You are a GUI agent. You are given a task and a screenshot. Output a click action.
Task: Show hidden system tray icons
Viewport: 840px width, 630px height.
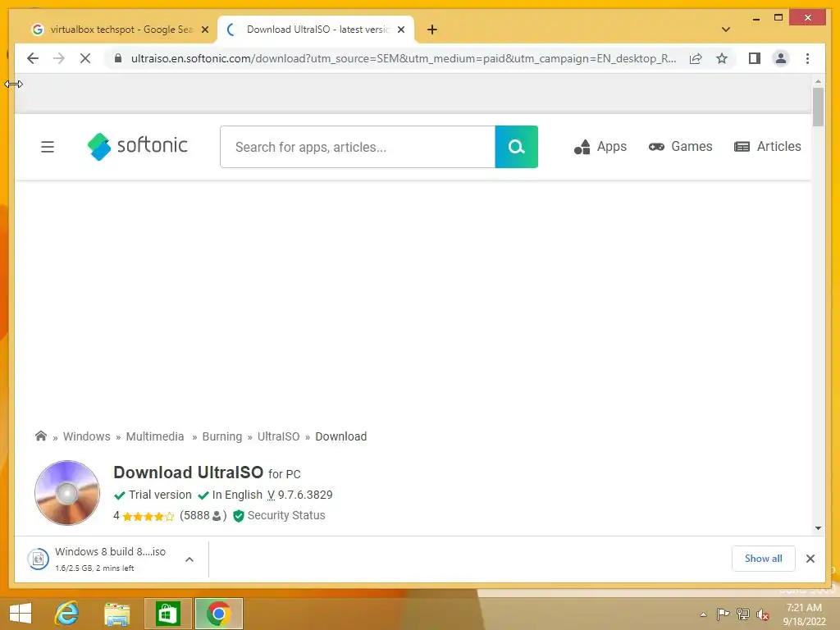point(703,614)
